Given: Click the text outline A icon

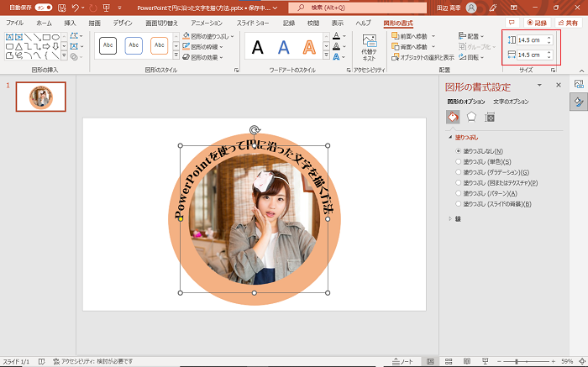Looking at the screenshot, I should click(x=336, y=46).
